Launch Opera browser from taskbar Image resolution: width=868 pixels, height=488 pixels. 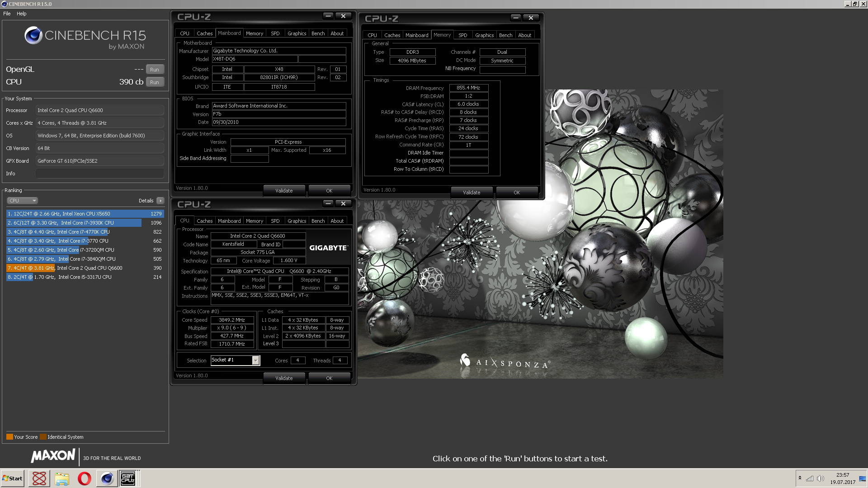pos(85,479)
